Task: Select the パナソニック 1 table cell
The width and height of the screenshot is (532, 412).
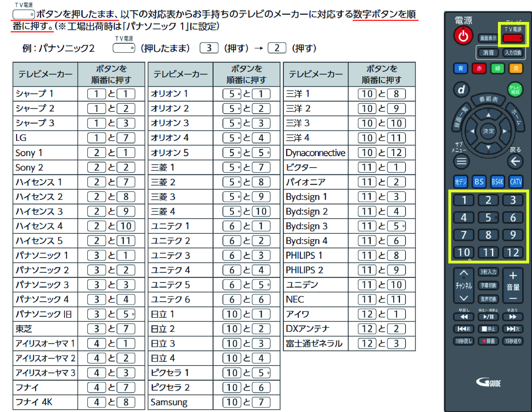Action: click(x=45, y=255)
